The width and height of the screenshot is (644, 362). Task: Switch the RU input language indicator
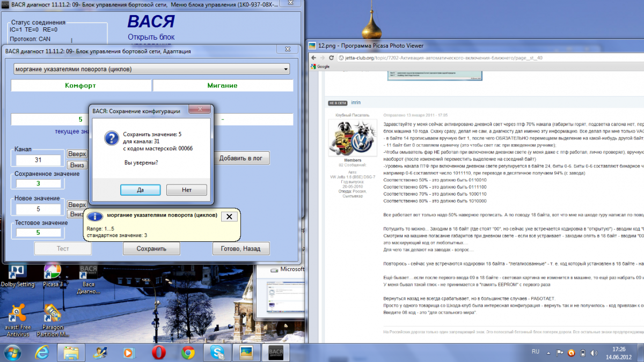coord(535,352)
